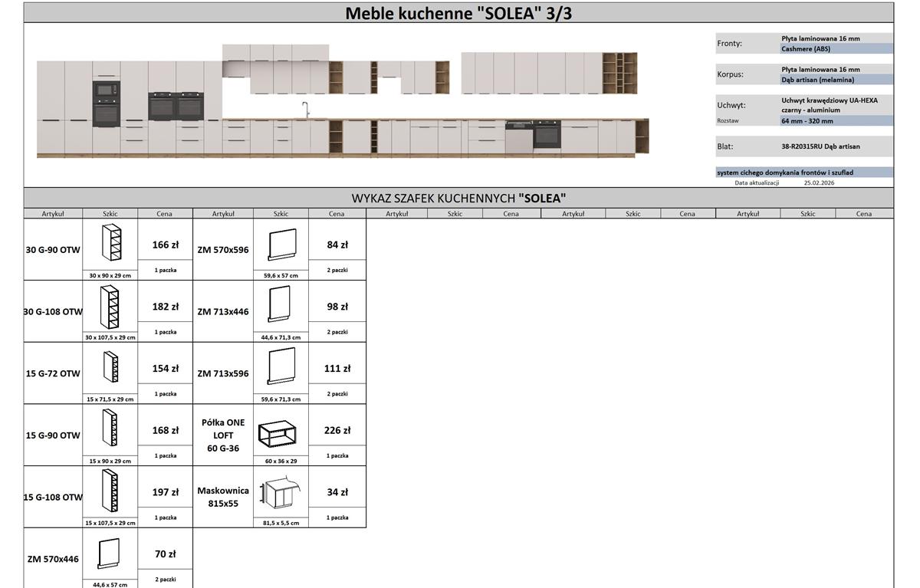Click the price '84 zł'
Screen dimensions: 920x588
pos(337,245)
